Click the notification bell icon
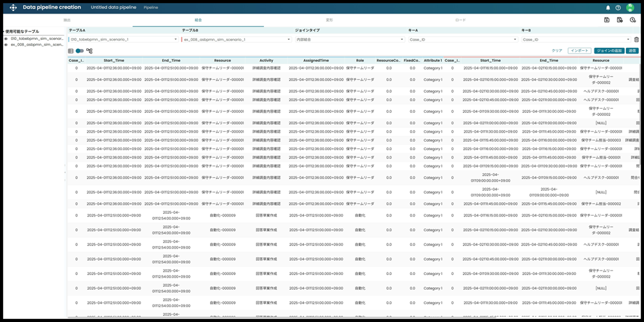Viewport: 644px width, 322px height. (608, 8)
